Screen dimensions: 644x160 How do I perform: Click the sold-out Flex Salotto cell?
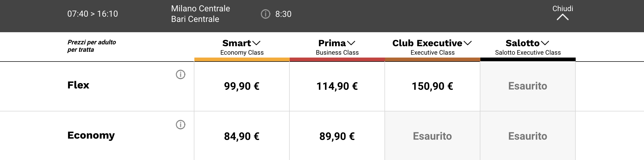tap(528, 86)
